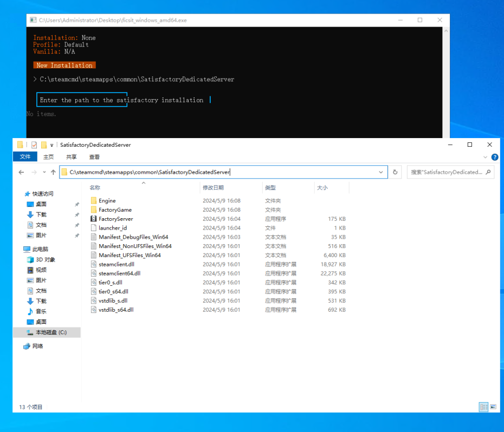
Task: Select tier0_s.dll file
Action: (110, 283)
